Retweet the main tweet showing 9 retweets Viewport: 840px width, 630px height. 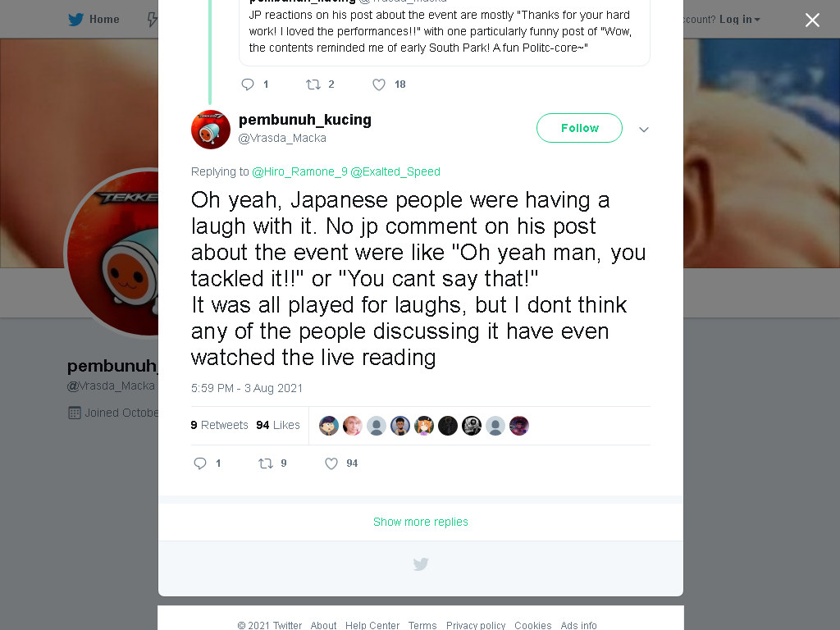266,463
